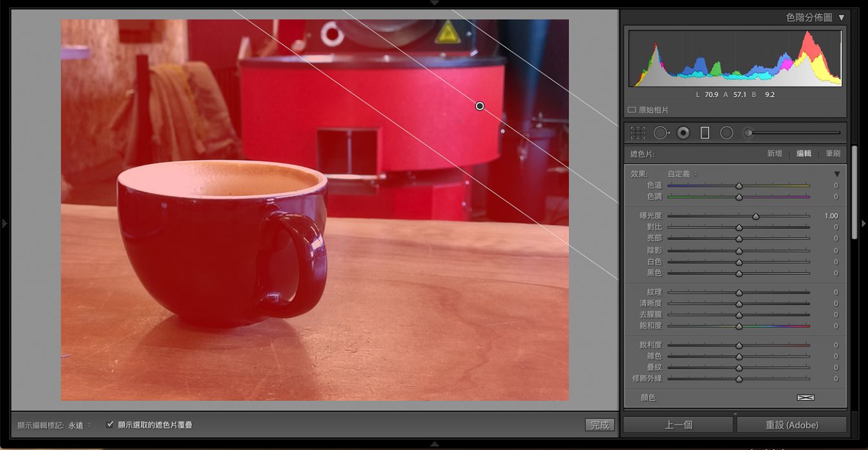This screenshot has width=868, height=450.
Task: Collapse the right panel with the edge arrow
Action: click(863, 223)
